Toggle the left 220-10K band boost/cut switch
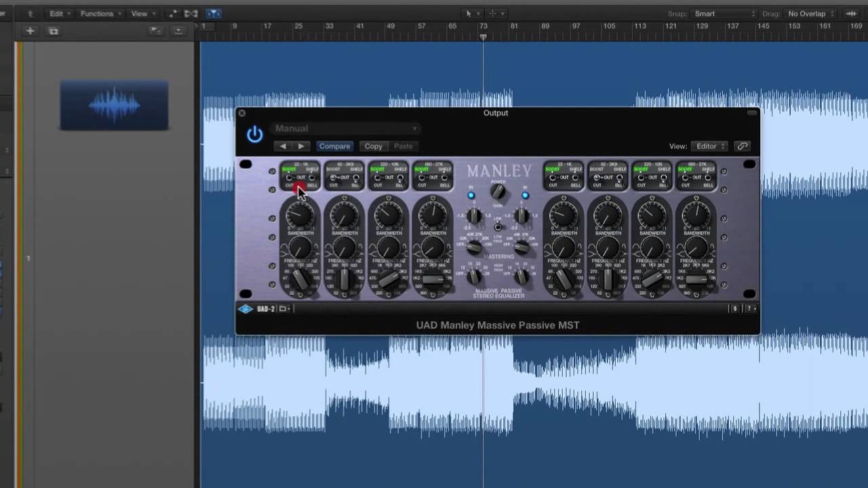The image size is (868, 488). tap(378, 178)
